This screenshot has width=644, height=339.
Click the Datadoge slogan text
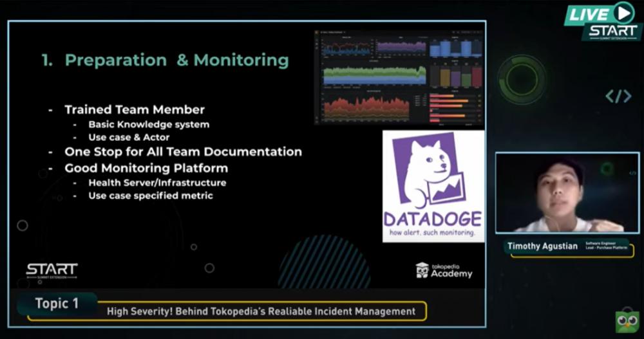tap(433, 233)
